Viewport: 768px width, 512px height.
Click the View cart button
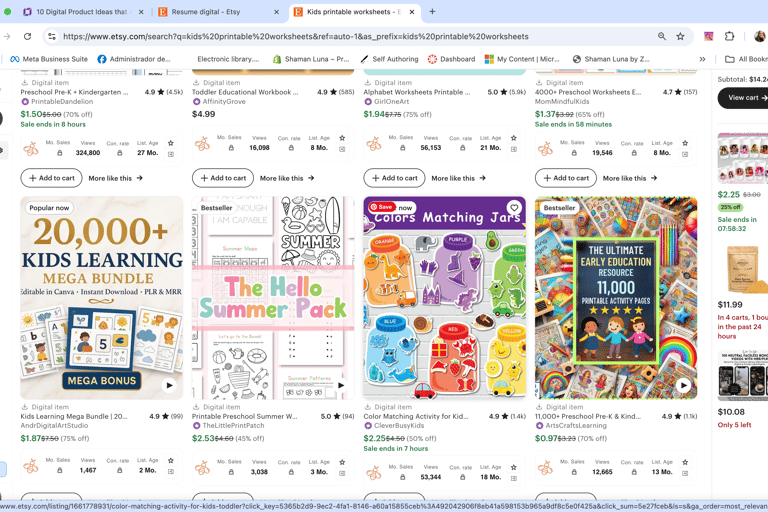744,98
